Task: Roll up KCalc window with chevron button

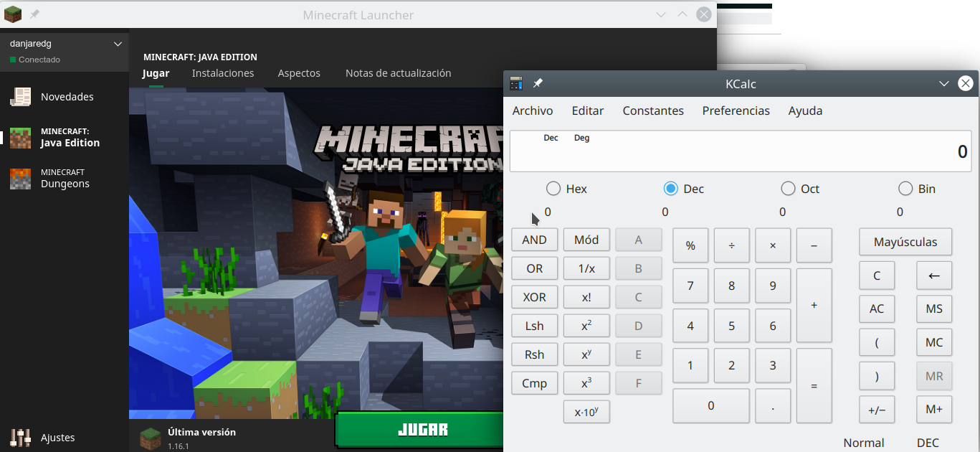Action: click(944, 84)
